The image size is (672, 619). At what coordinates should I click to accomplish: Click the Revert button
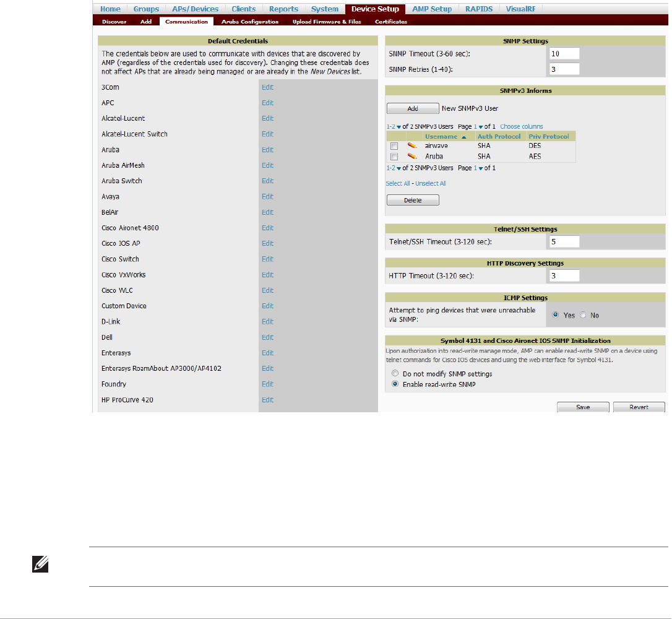[639, 407]
